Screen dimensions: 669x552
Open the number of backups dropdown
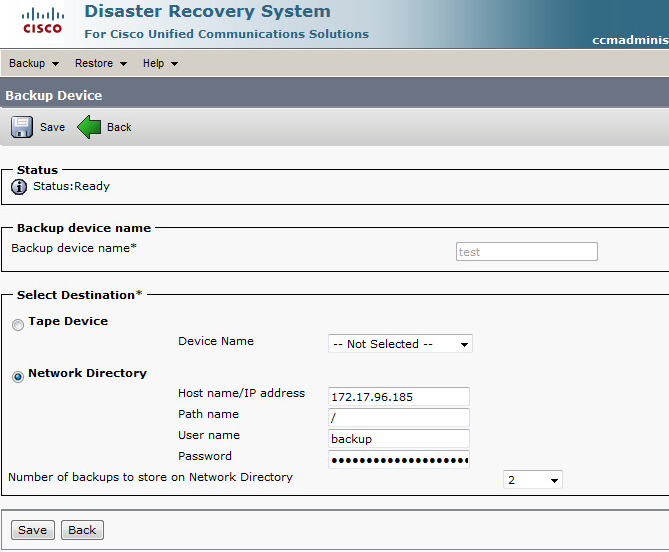pyautogui.click(x=533, y=480)
